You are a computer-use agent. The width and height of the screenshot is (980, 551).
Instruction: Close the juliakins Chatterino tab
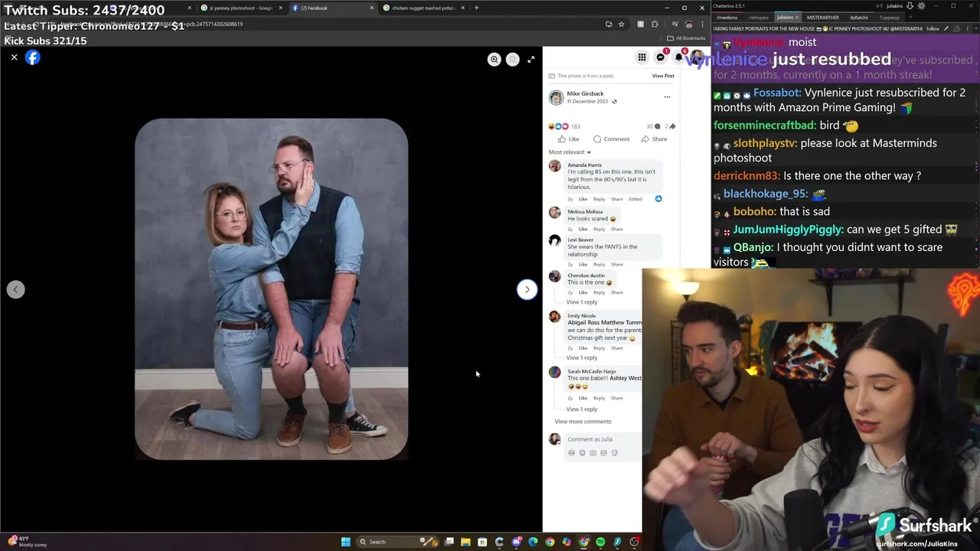(797, 17)
